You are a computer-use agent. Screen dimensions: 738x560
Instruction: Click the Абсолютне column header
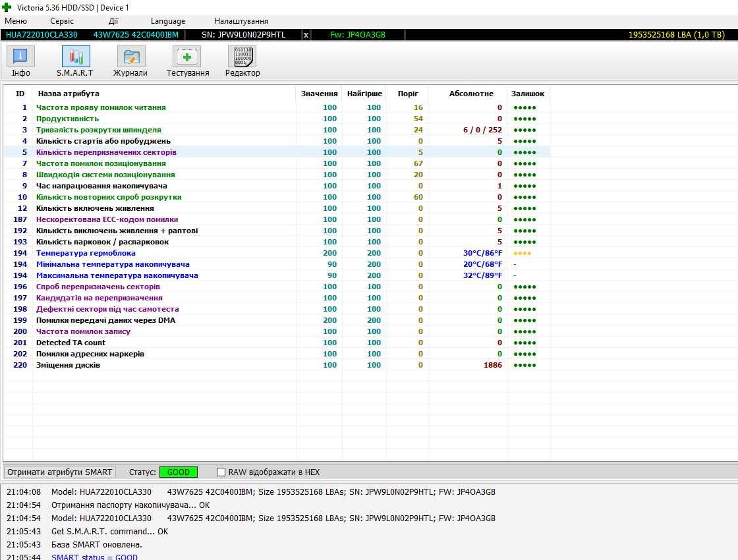pyautogui.click(x=468, y=94)
